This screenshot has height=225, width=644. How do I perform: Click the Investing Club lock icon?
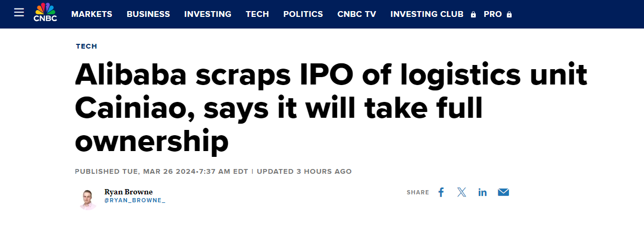pyautogui.click(x=474, y=15)
